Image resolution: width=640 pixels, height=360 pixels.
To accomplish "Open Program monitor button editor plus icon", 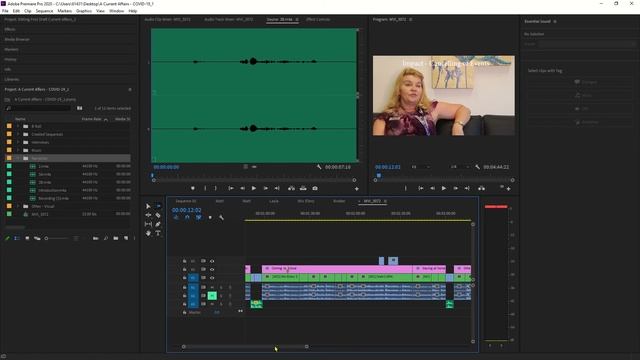I will pos(508,189).
